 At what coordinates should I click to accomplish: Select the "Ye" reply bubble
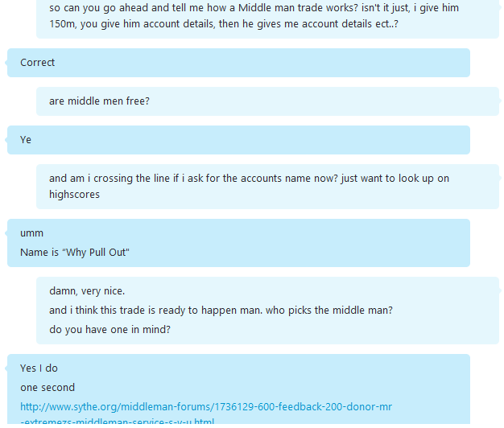click(x=239, y=140)
